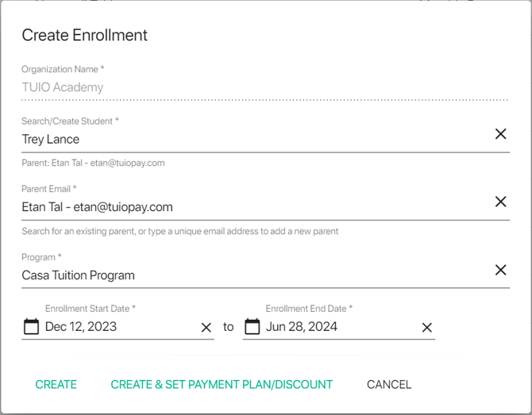The image size is (532, 415).
Task: Click into the Dec 12, 2023 date text
Action: 81,327
